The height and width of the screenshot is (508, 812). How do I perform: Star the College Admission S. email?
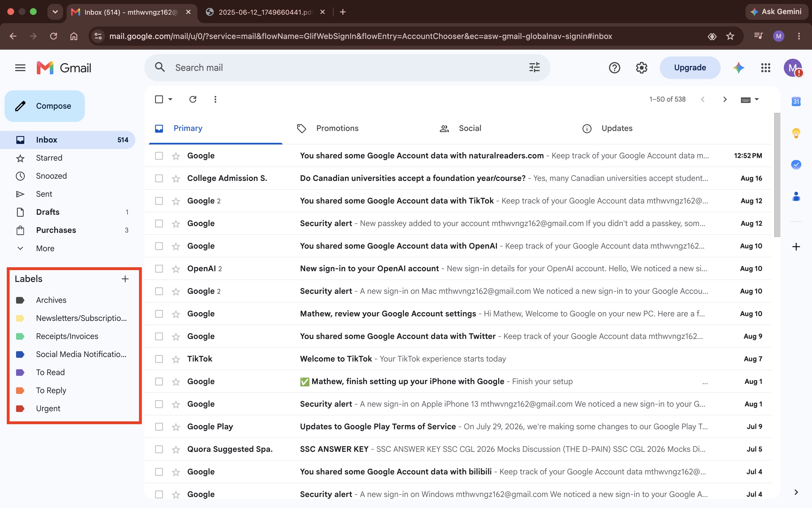click(176, 178)
